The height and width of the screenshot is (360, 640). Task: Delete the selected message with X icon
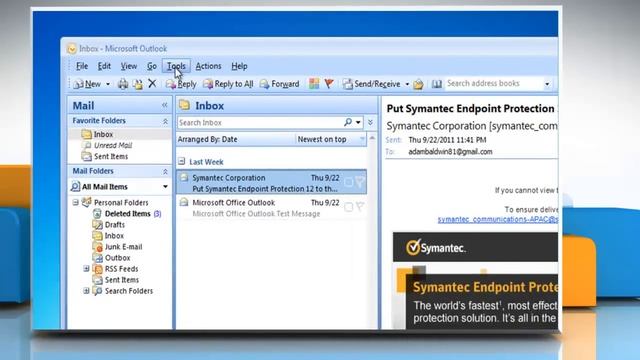(152, 84)
